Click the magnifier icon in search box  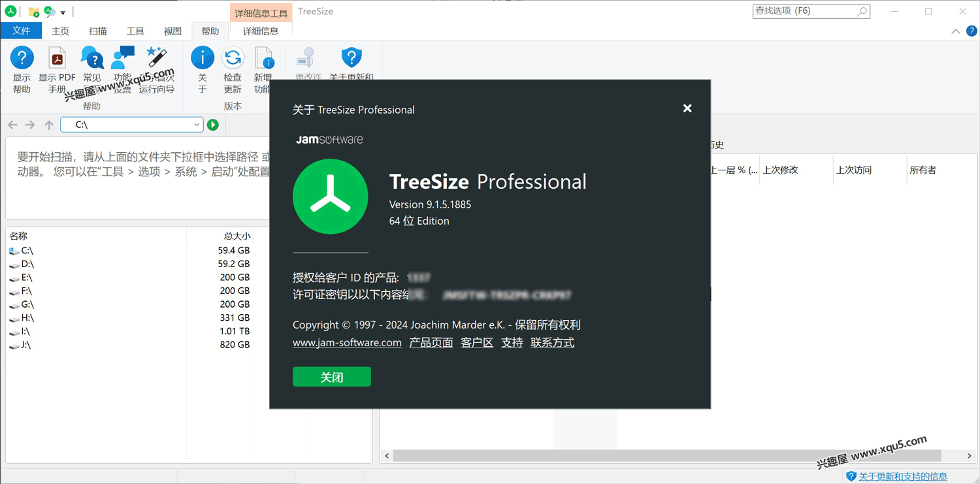(x=862, y=11)
